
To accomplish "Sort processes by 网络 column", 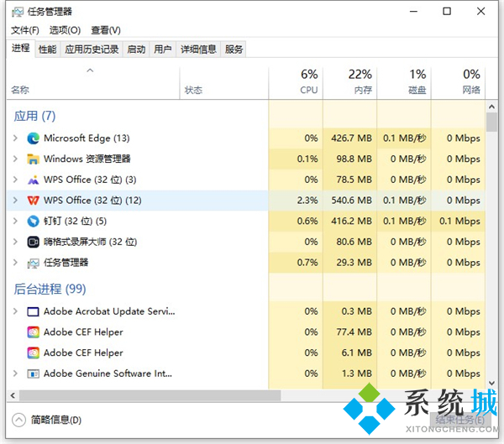I will tap(459, 83).
